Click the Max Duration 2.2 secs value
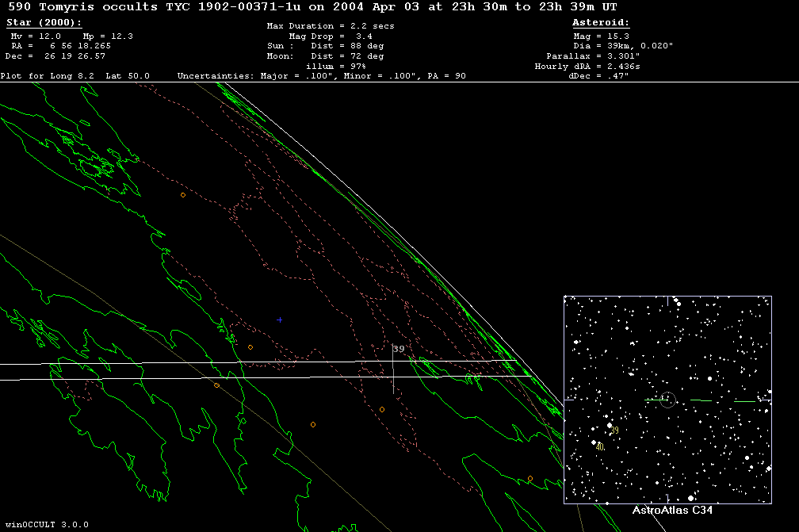The image size is (799, 532). point(330,26)
